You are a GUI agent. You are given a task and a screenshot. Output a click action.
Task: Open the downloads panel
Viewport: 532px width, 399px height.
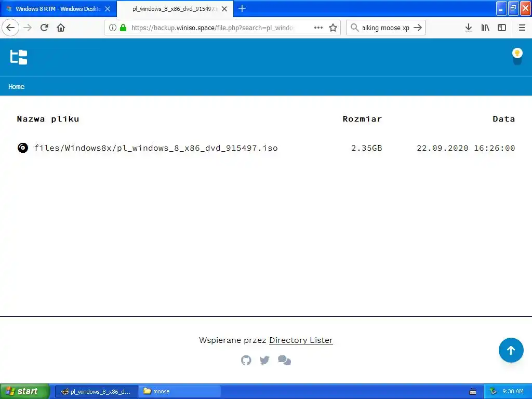coord(469,28)
